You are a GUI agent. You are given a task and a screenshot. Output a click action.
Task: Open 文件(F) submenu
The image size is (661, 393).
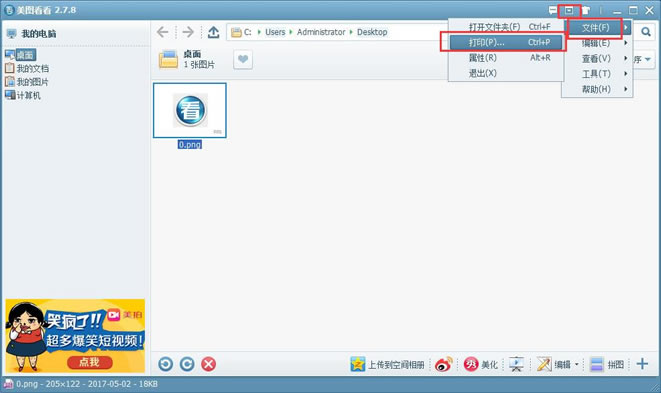pos(597,28)
